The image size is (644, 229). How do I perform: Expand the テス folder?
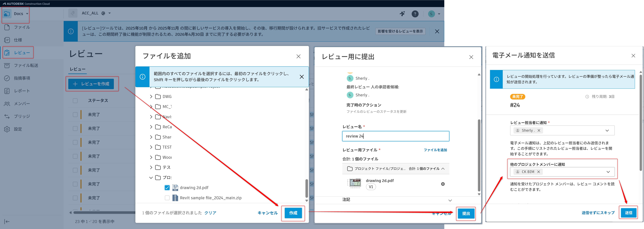pos(151,167)
